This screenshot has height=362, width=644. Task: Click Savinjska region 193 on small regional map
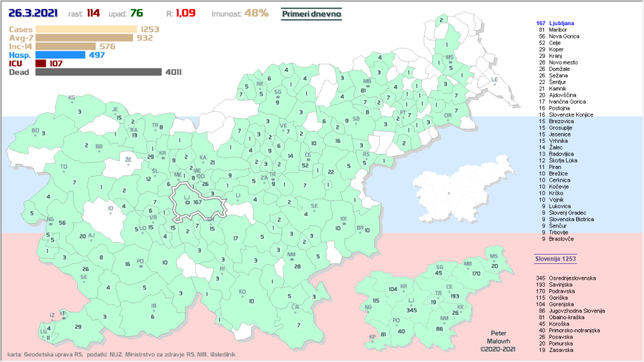449,295
